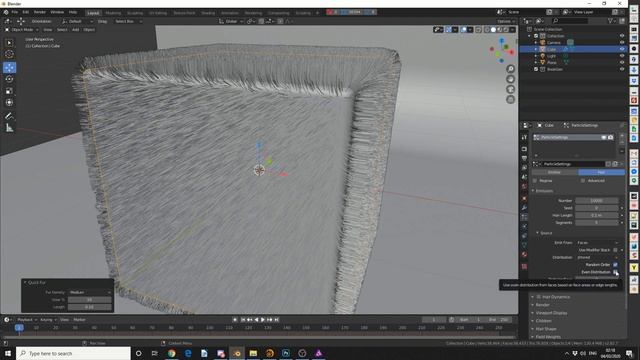Open the Render menu
640x360 pixels.
pos(40,12)
